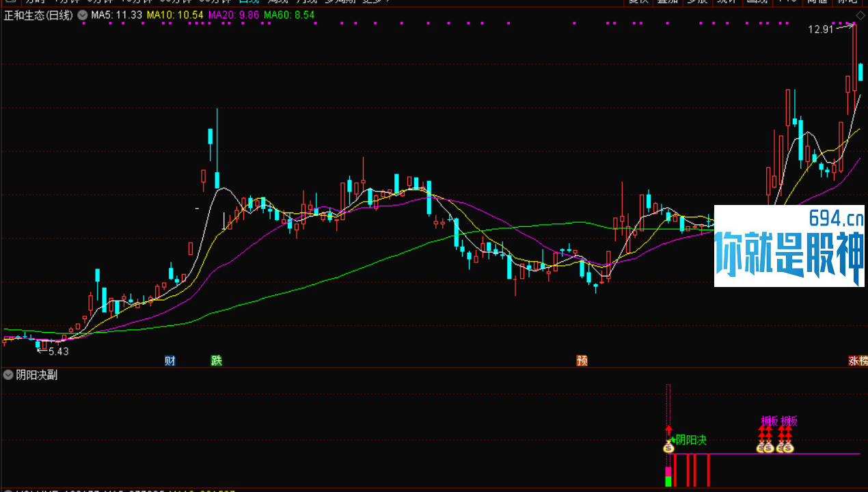Expand the dropdown beside 正和生态(日线) title
The image size is (868, 492).
[x=83, y=15]
